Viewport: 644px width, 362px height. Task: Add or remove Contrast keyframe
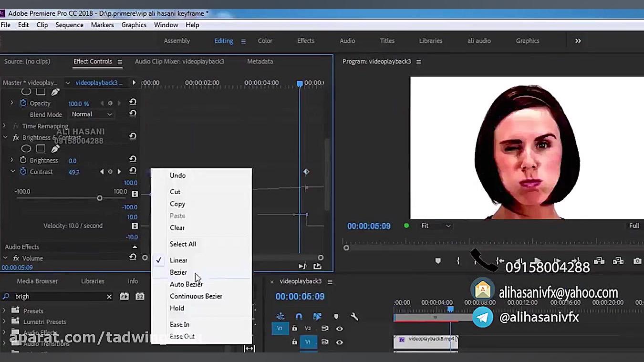pos(110,172)
